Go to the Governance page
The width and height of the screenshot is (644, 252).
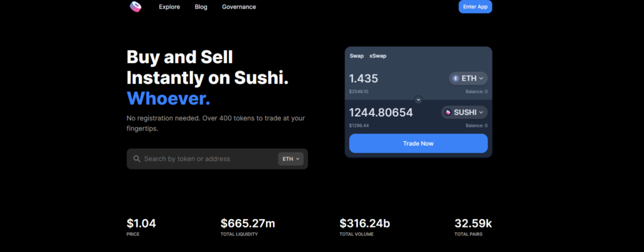(x=239, y=7)
